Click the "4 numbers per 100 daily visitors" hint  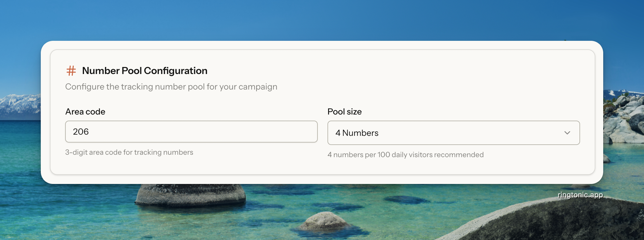[405, 155]
